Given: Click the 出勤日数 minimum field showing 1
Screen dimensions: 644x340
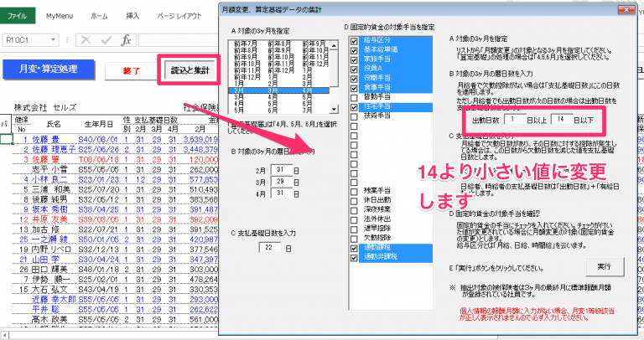Looking at the screenshot, I should tap(513, 120).
